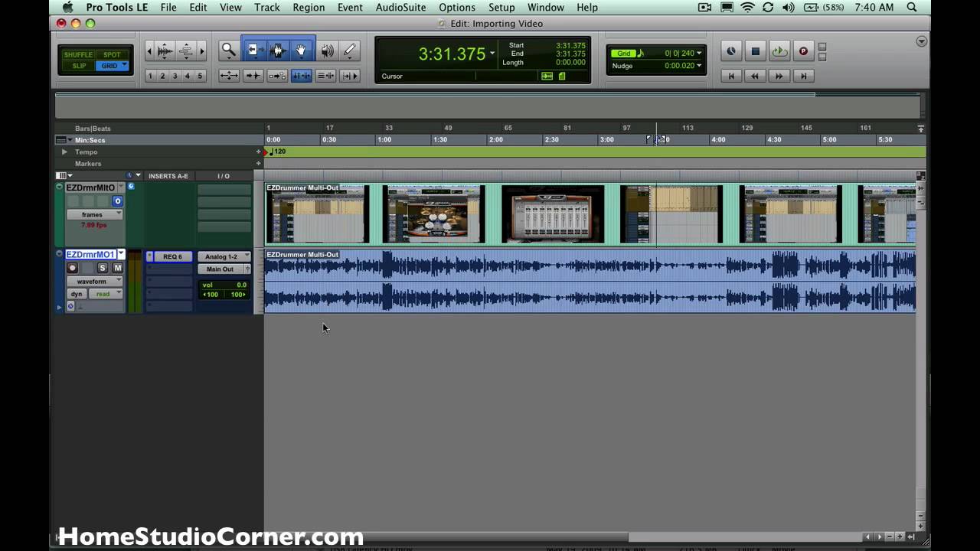Viewport: 980px width, 551px height.
Task: Open the Window menu
Action: click(546, 8)
